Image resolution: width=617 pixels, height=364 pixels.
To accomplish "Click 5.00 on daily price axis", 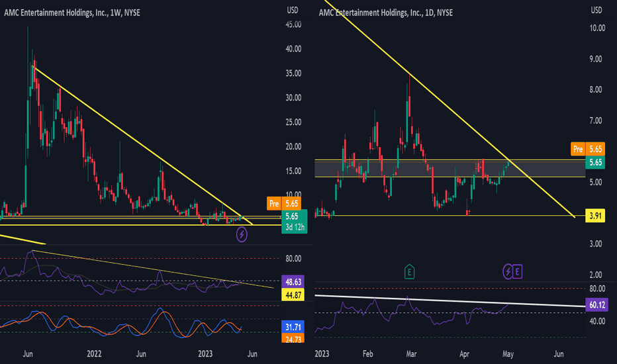I will tap(596, 182).
